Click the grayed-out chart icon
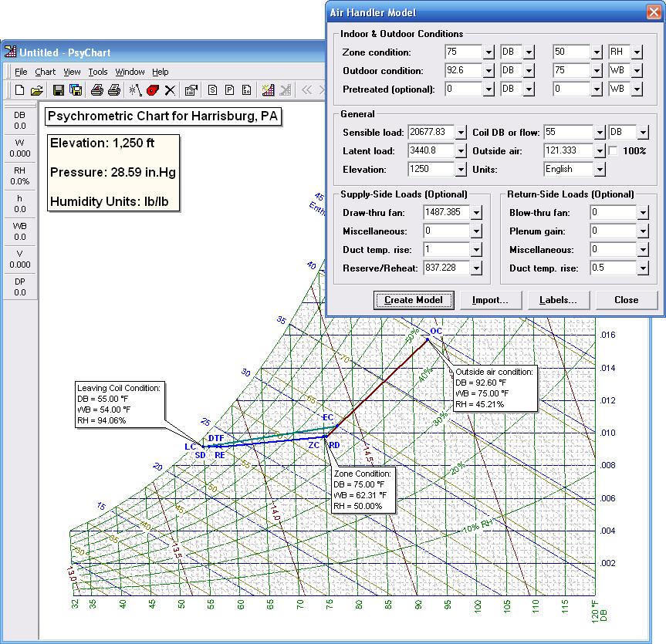 coord(286,90)
